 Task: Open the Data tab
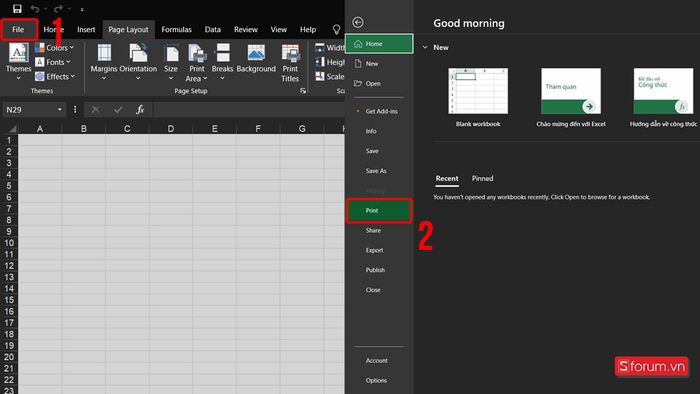pyautogui.click(x=212, y=29)
